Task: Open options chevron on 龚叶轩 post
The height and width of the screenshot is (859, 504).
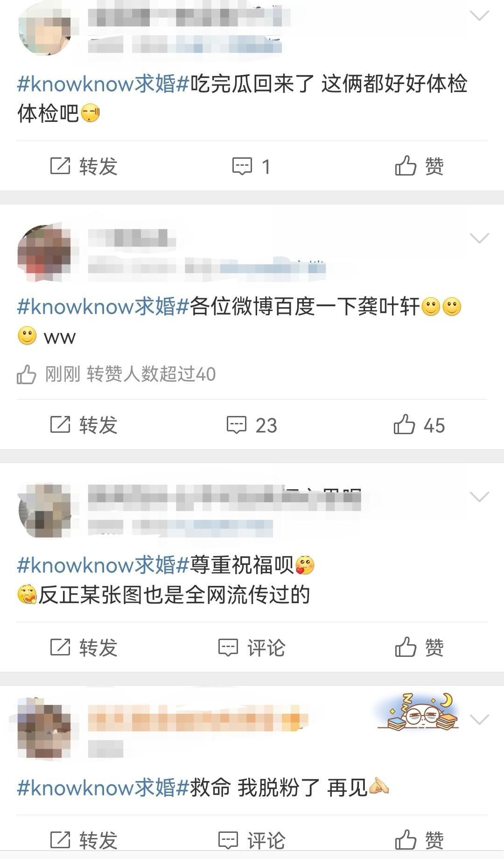Action: (x=479, y=239)
